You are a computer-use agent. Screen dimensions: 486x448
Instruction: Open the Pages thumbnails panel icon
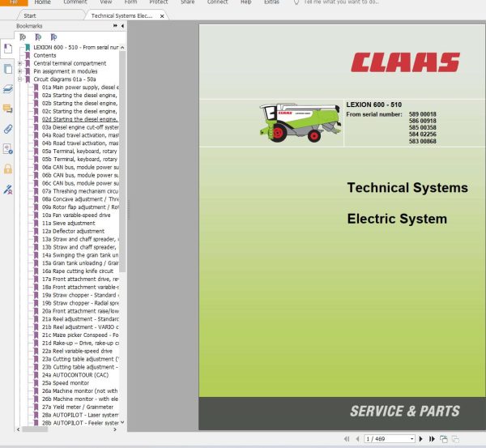[8, 69]
